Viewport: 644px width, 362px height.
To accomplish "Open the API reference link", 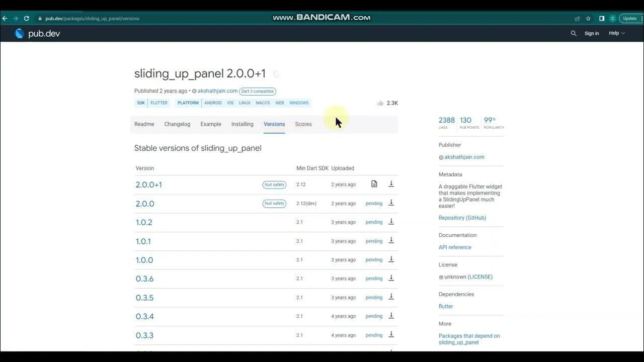I will click(455, 247).
